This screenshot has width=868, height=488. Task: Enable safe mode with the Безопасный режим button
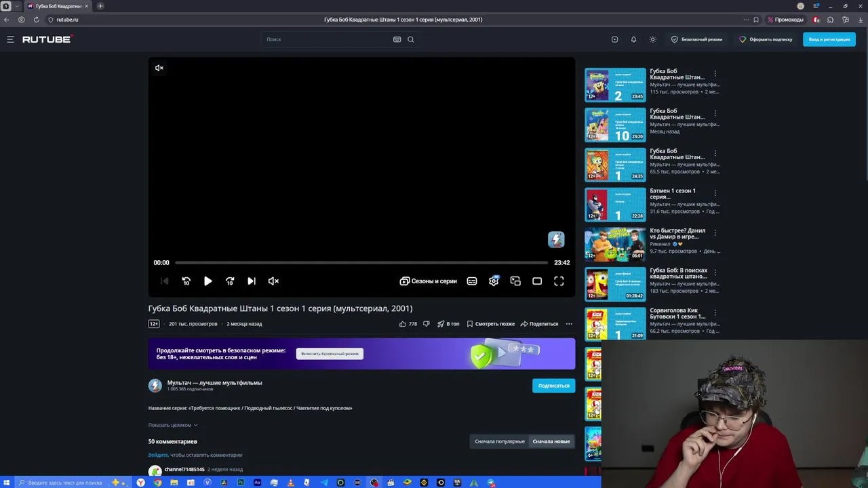[696, 39]
